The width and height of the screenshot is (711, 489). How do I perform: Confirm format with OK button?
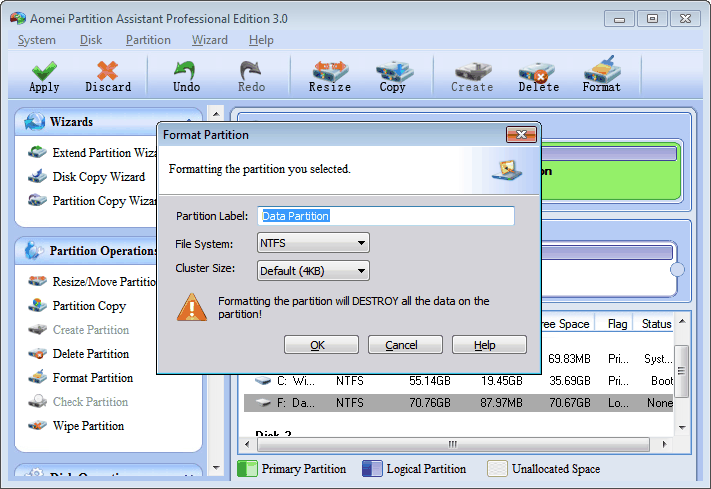tap(321, 345)
